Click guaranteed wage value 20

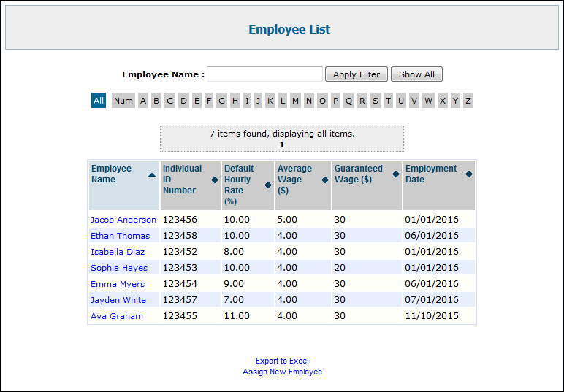[340, 268]
